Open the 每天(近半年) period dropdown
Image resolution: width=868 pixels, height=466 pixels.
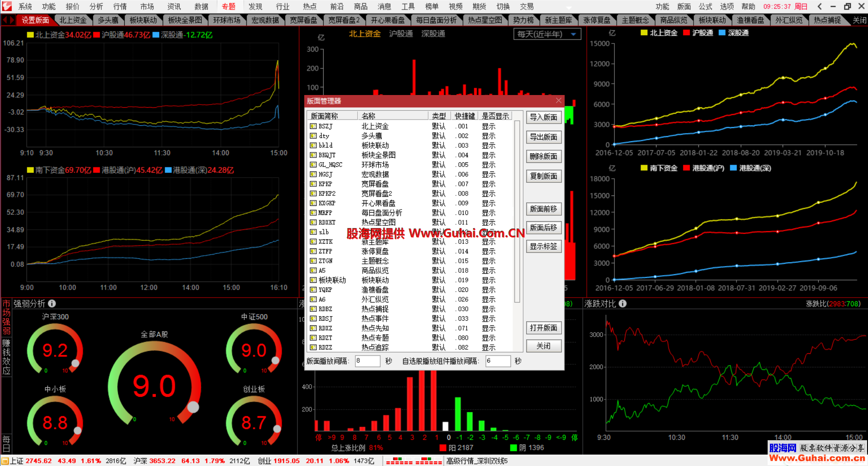[x=547, y=34]
